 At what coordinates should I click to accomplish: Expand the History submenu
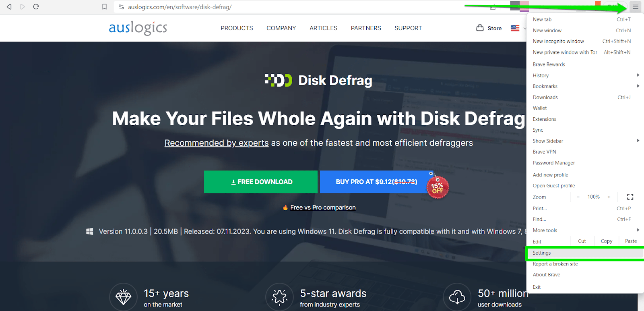[638, 75]
